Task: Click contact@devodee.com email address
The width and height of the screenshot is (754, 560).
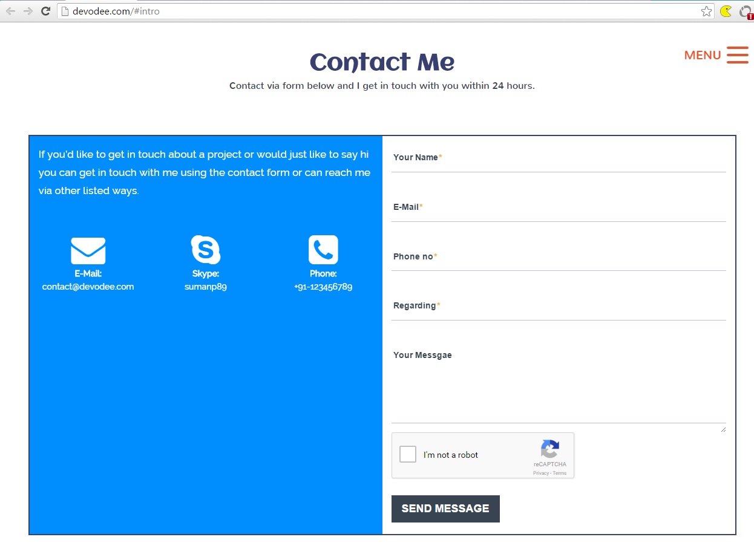Action: click(x=88, y=287)
